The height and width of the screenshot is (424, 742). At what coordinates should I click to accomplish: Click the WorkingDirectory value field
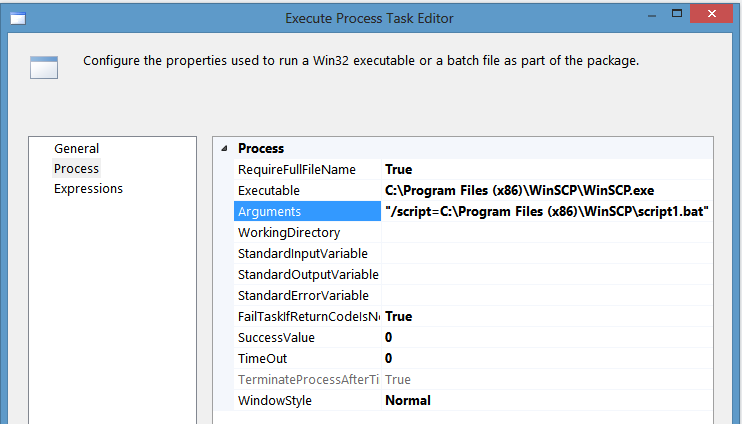(547, 232)
